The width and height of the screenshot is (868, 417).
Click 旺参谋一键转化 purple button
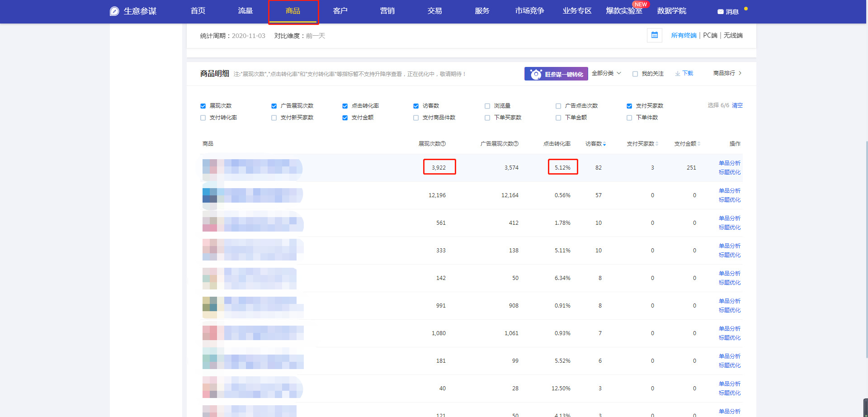point(556,74)
